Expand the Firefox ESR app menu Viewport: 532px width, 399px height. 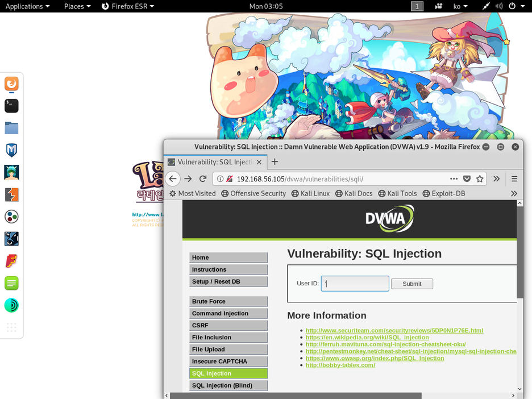coord(128,6)
